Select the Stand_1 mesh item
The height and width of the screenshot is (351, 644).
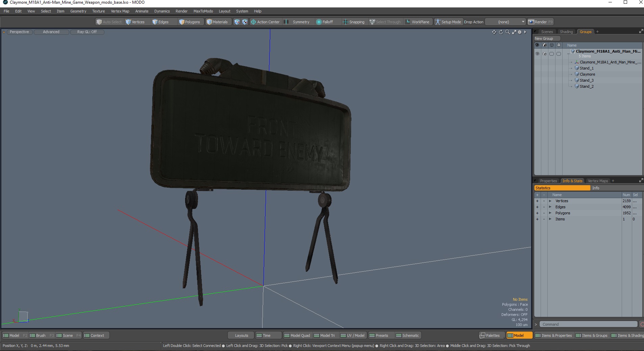coord(586,68)
